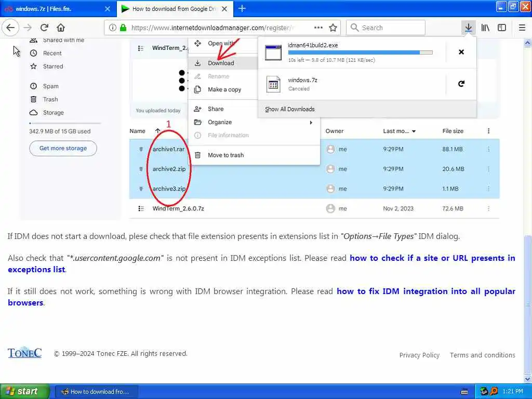
Task: Click the IDM icon in the system tray
Action: (484, 391)
